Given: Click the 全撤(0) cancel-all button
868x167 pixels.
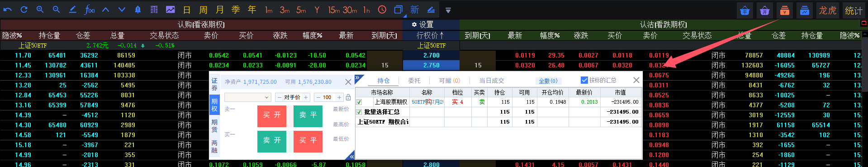Looking at the screenshot, I should point(548,81).
